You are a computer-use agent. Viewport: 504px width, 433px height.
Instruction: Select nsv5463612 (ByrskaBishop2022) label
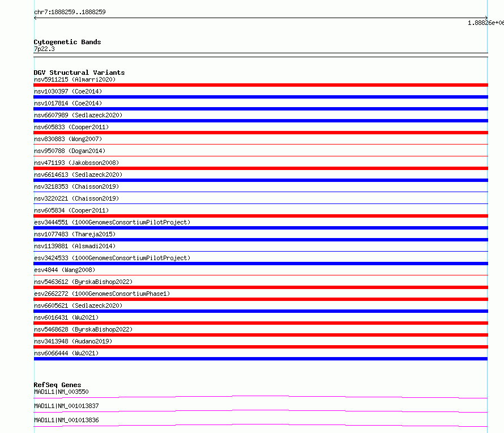tap(83, 282)
